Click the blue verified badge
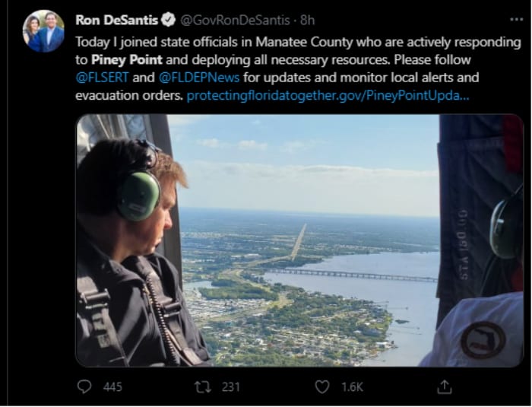 coord(168,20)
